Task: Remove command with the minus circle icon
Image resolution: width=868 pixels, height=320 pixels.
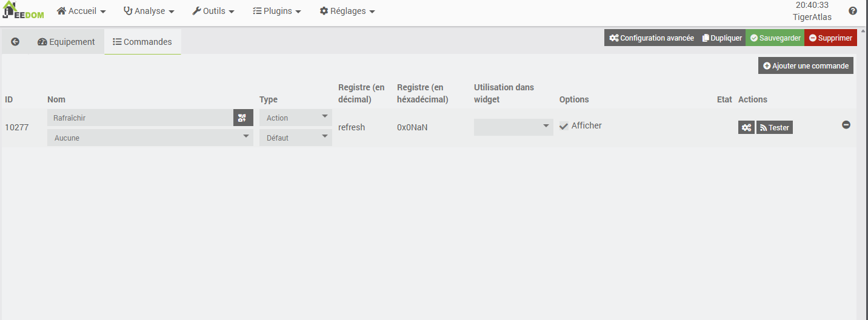Action: point(846,125)
